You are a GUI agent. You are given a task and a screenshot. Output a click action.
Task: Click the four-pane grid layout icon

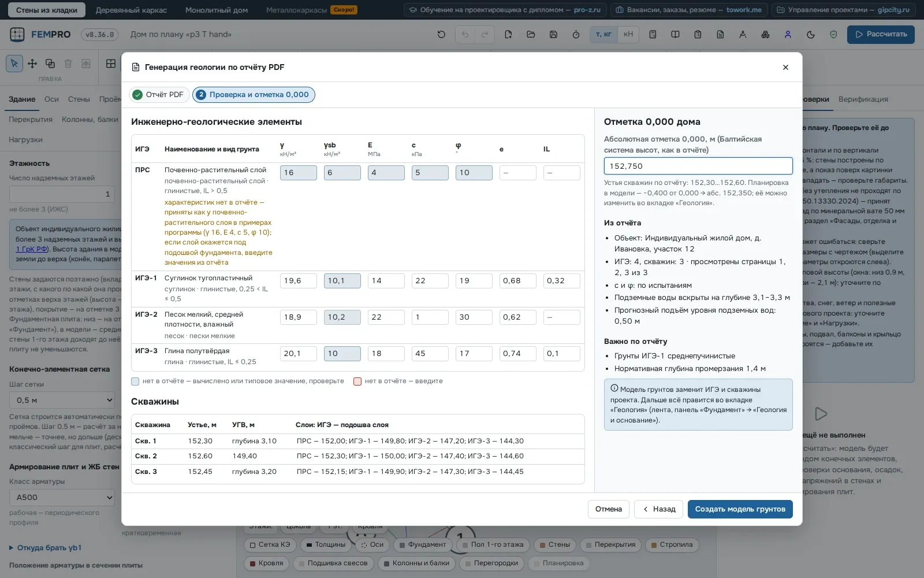coord(111,64)
